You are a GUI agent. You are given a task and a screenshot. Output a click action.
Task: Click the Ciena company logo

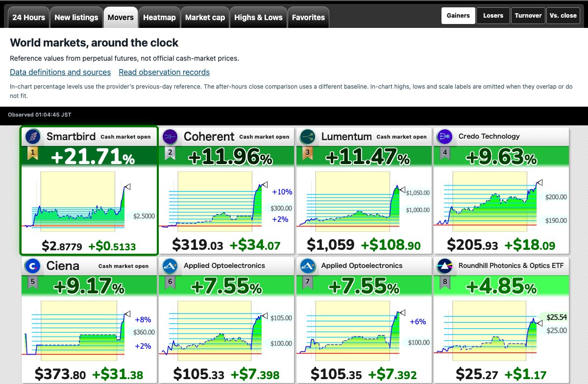33,266
